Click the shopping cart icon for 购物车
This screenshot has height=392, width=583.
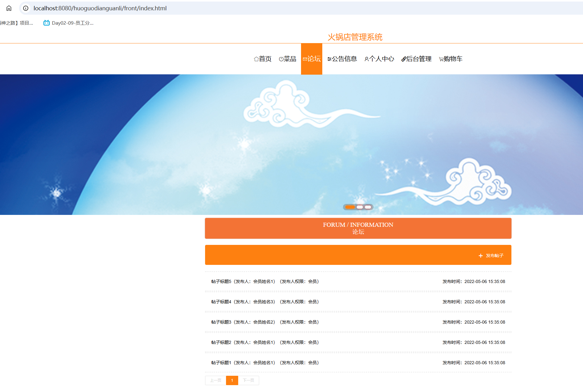441,59
